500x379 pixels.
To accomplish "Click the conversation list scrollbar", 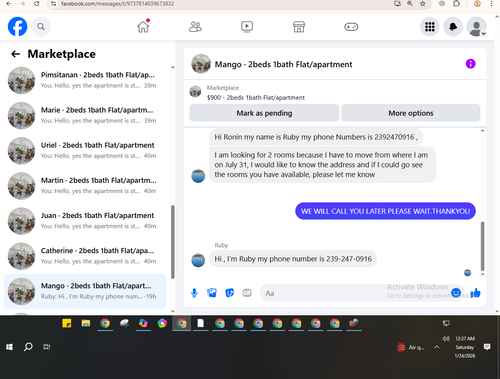I will click(173, 242).
